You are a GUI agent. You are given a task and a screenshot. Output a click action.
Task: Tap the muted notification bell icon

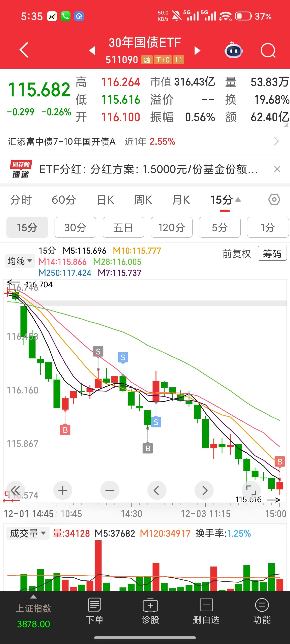click(x=177, y=16)
